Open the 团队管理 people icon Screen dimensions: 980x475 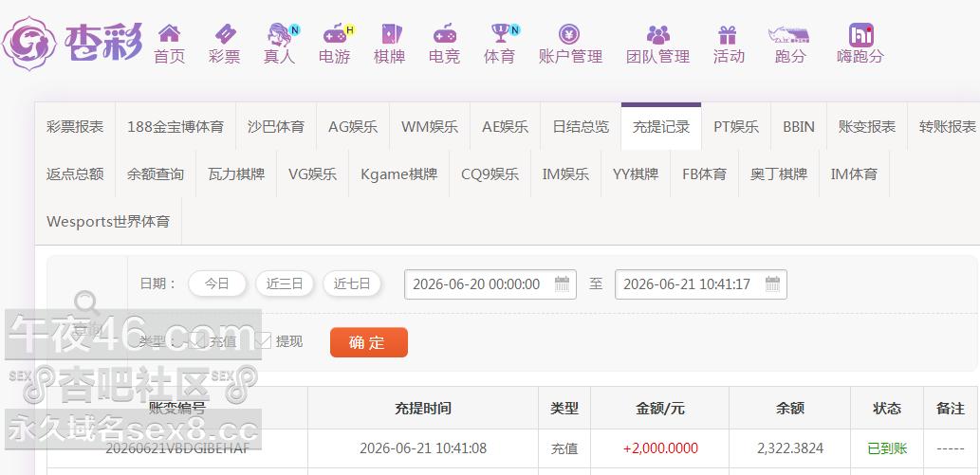657,34
